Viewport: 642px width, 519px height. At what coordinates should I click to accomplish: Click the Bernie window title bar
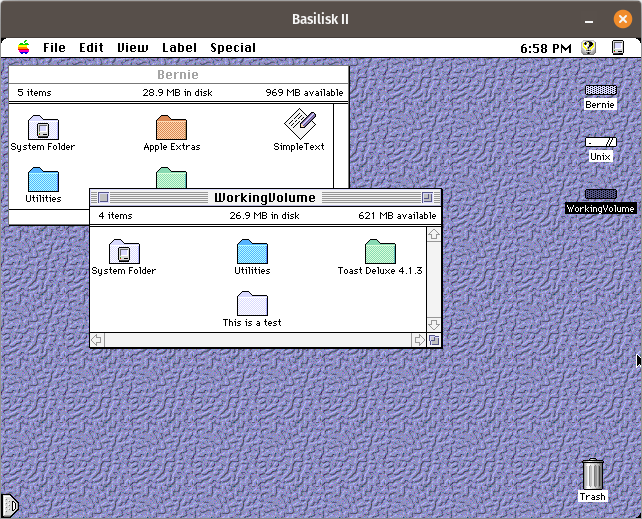179,74
